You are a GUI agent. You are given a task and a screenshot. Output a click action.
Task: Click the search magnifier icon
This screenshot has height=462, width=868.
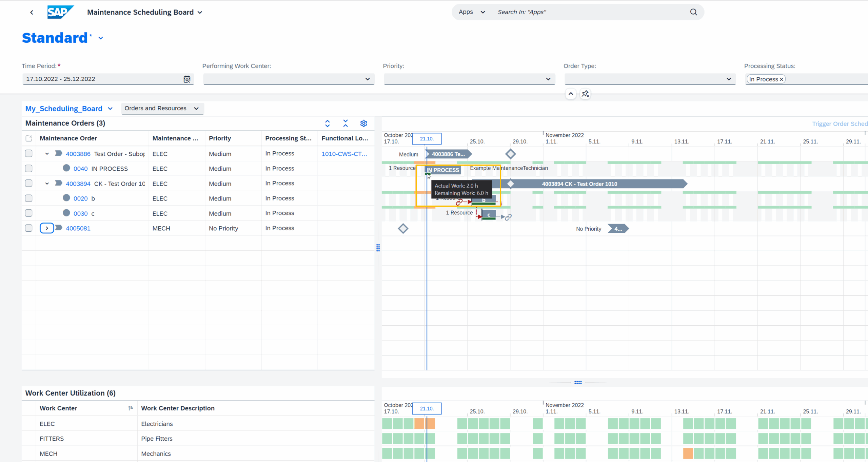(693, 12)
